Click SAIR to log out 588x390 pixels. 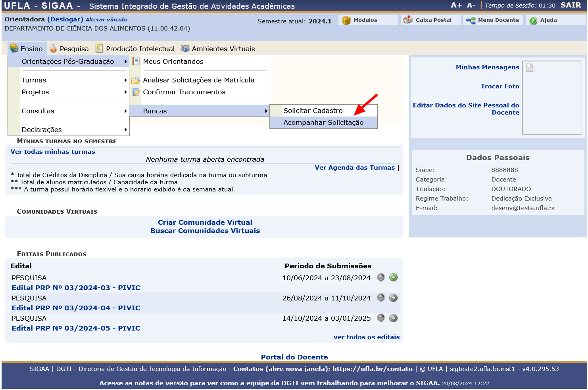click(571, 5)
